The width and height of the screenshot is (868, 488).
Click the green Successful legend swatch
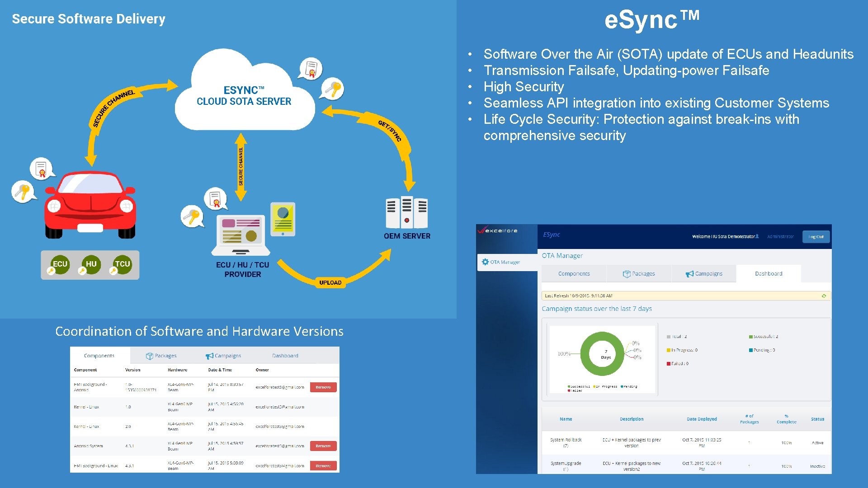pyautogui.click(x=751, y=337)
